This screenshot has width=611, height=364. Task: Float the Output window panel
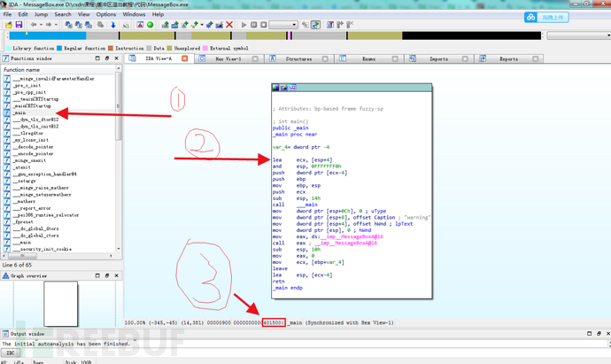point(599,334)
